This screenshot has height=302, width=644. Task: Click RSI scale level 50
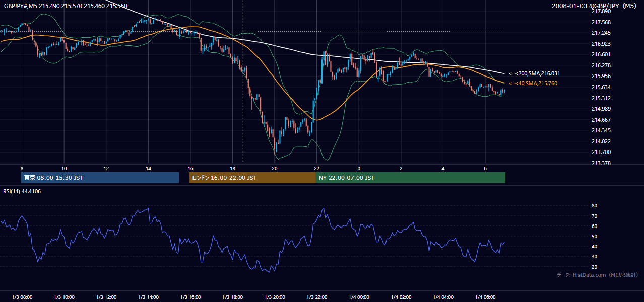pos(594,236)
